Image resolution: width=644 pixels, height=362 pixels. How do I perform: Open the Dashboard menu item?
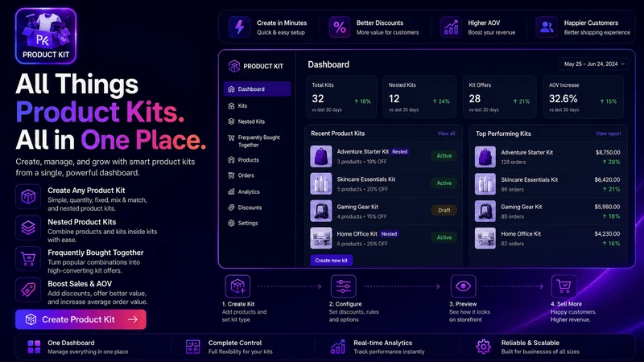point(257,89)
